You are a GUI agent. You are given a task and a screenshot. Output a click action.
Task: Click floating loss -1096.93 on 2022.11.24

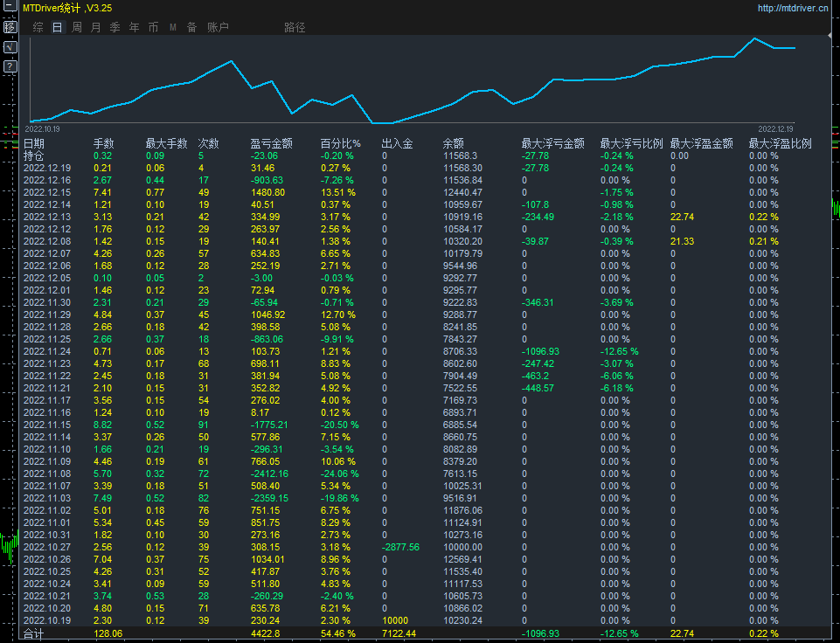pyautogui.click(x=540, y=352)
